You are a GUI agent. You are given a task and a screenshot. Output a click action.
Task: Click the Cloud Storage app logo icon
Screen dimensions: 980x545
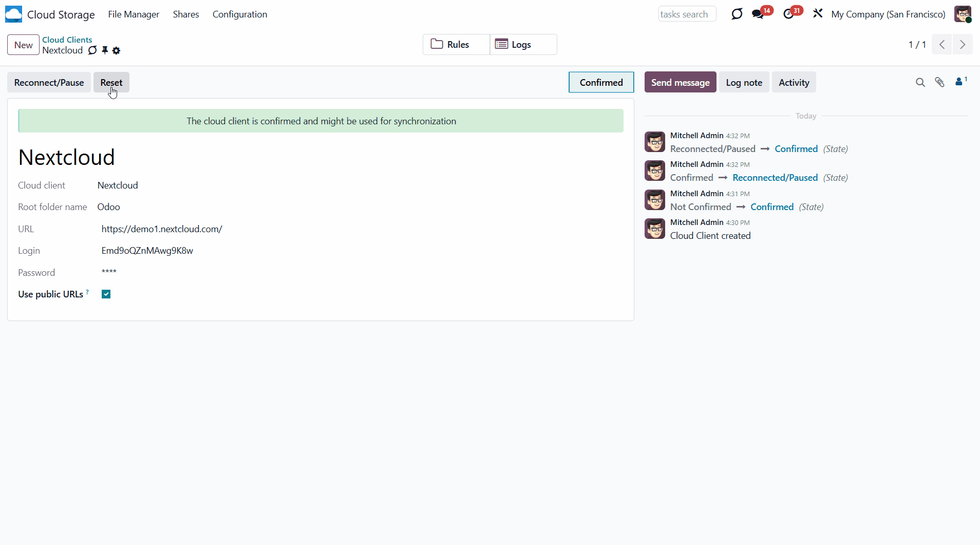click(13, 14)
